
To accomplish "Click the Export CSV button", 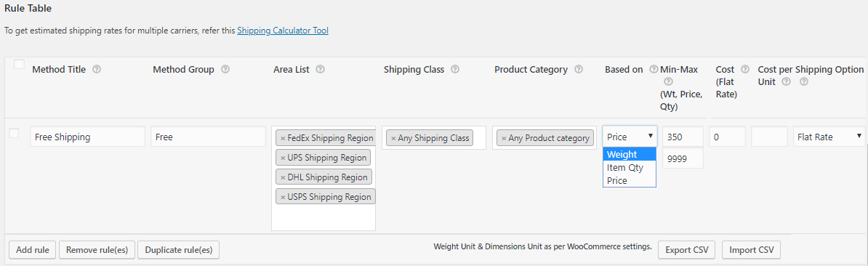I will point(686,250).
